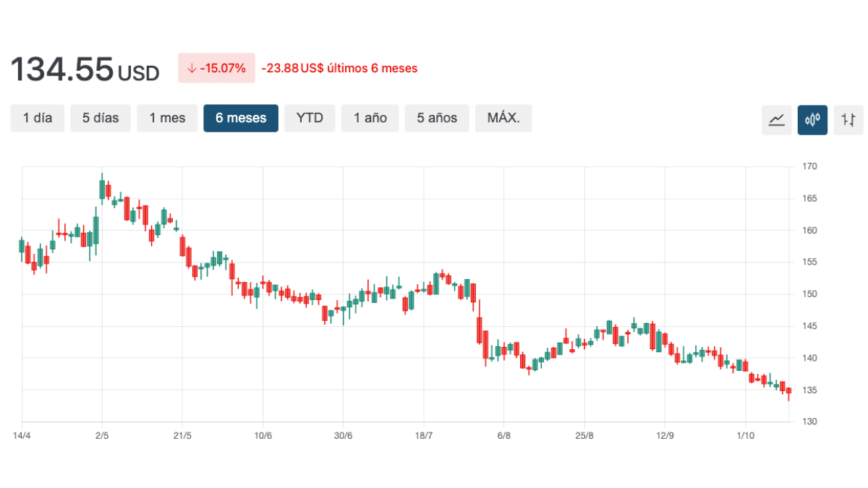Switch to the line chart view icon
This screenshot has height=488, width=868.
tap(776, 119)
